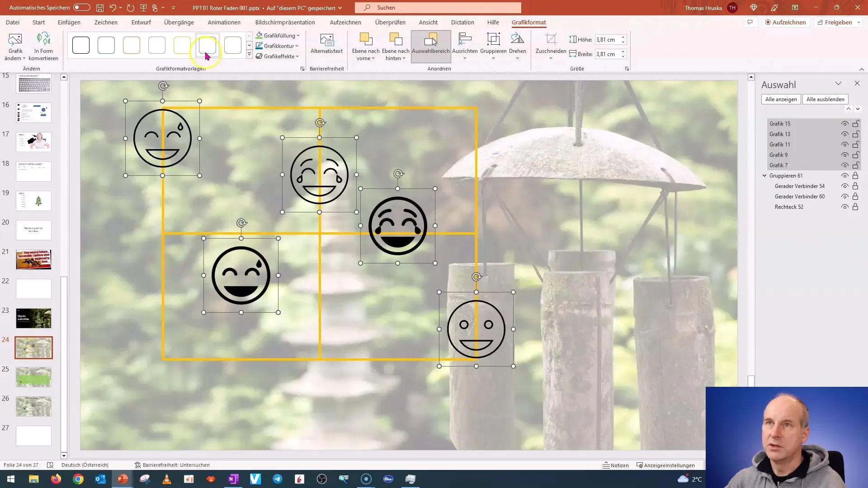Viewport: 868px width, 488px height.
Task: Open the Drehen rotate tool
Action: point(517,47)
